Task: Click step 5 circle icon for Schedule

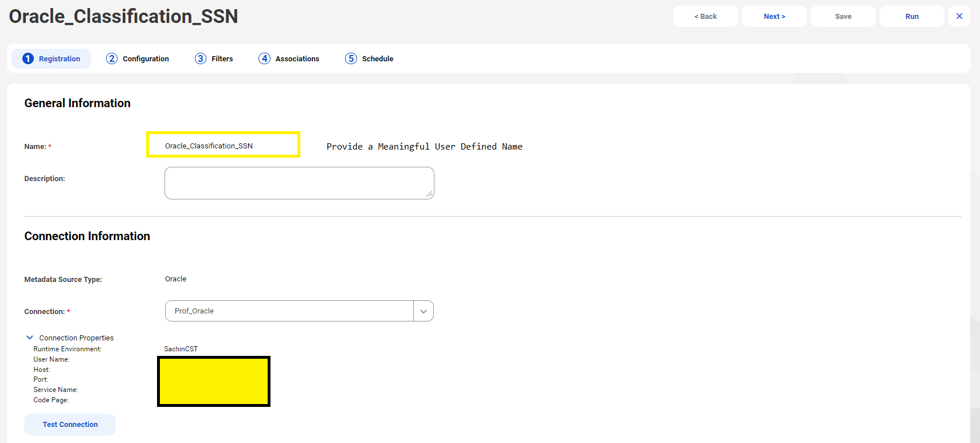Action: 351,58
